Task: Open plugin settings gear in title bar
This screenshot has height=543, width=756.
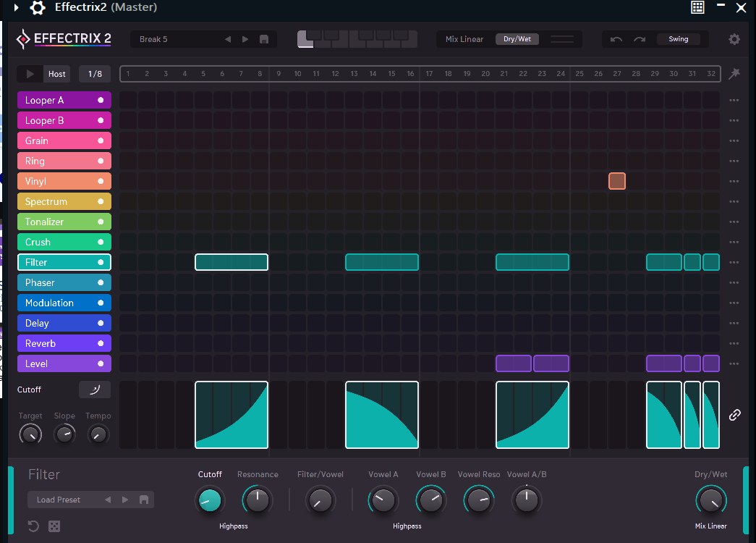Action: coord(38,7)
